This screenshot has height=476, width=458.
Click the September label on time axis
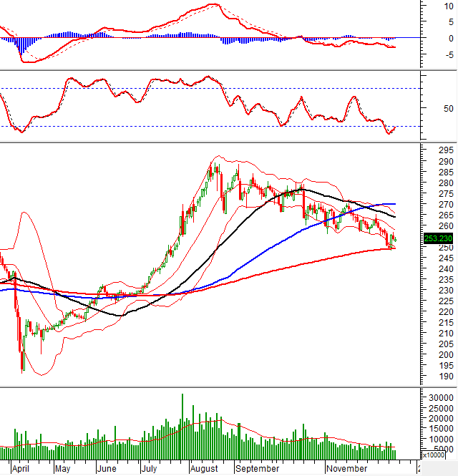click(257, 468)
